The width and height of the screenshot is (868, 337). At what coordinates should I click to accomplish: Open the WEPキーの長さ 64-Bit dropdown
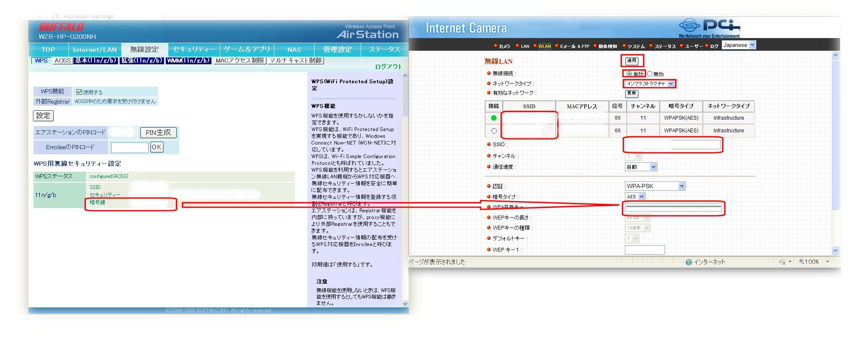tap(638, 218)
